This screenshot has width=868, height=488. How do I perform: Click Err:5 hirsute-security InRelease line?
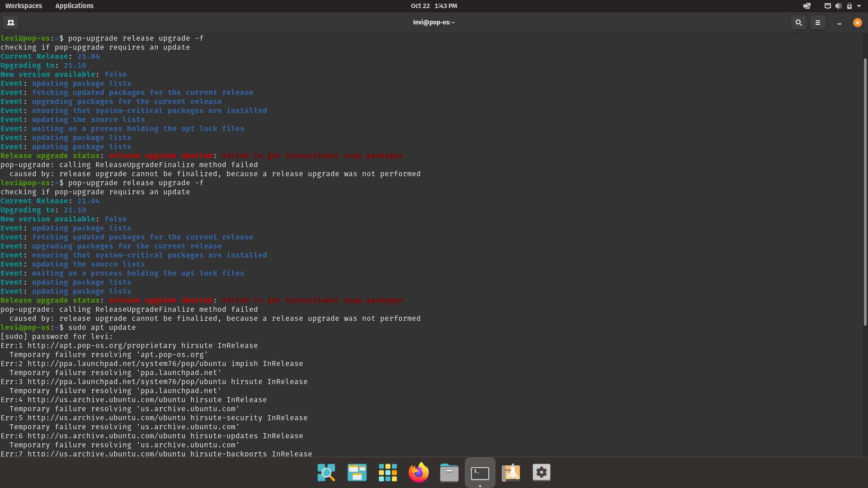click(154, 418)
